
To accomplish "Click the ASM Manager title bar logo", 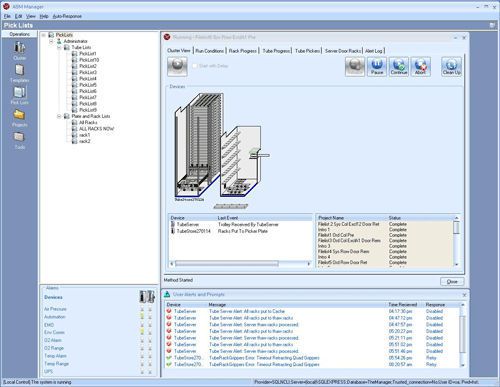I will (x=6, y=6).
